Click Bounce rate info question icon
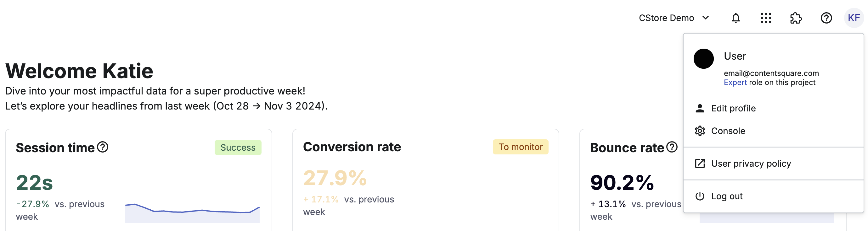 click(672, 147)
